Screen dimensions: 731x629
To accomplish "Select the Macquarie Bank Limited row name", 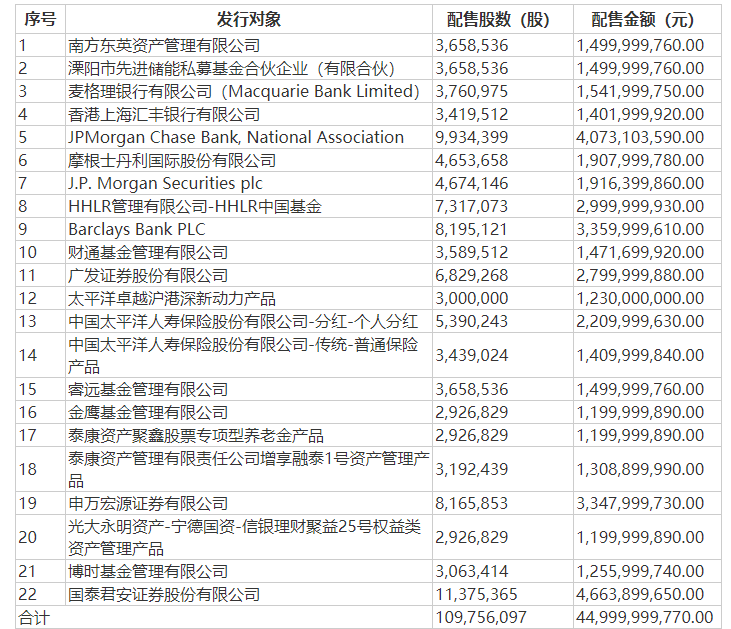I will [244, 91].
